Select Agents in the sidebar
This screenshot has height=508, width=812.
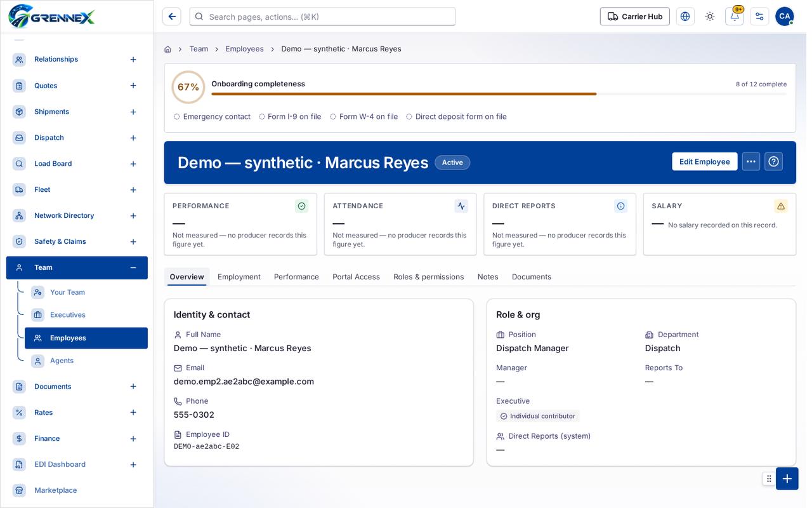click(86, 361)
